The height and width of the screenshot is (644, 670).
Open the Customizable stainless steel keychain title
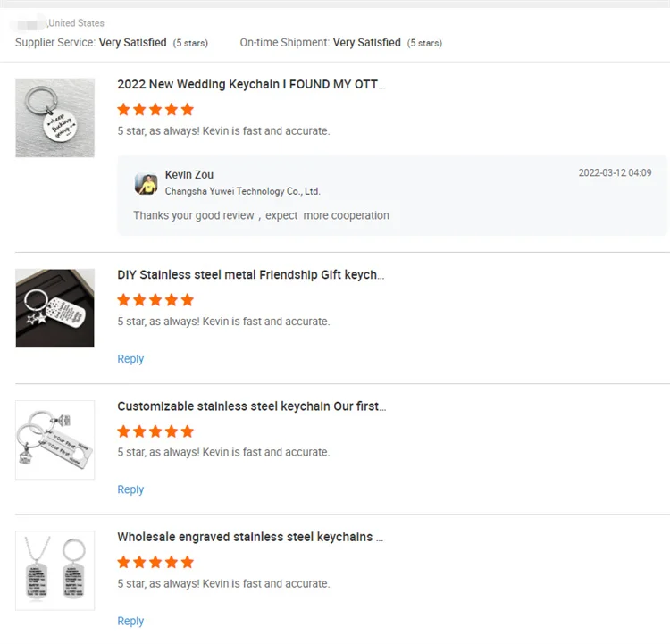click(x=251, y=406)
